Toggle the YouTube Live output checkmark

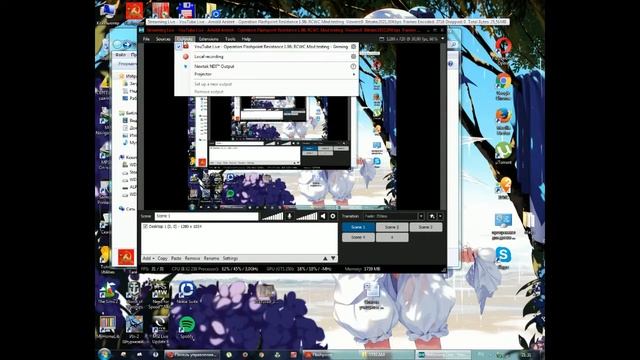click(178, 47)
